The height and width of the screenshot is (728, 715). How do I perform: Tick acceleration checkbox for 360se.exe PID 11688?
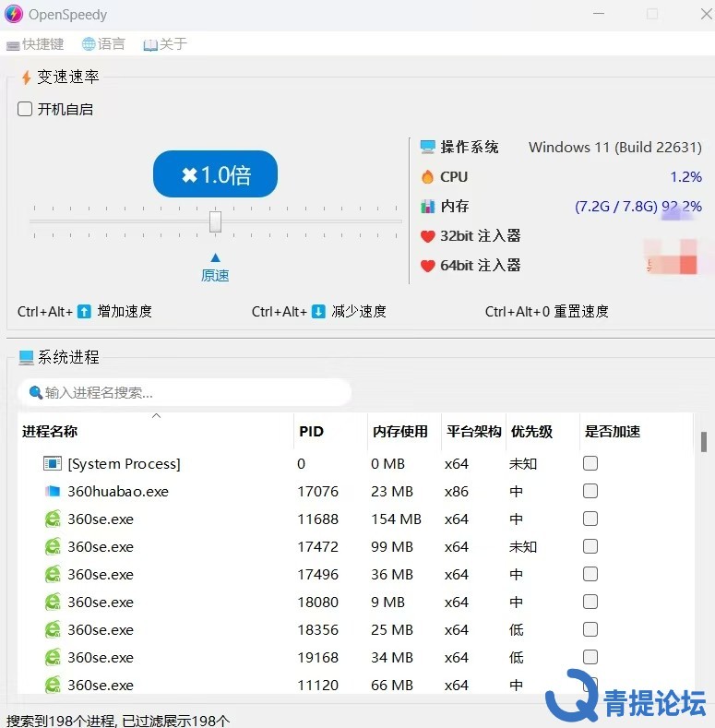tap(590, 519)
